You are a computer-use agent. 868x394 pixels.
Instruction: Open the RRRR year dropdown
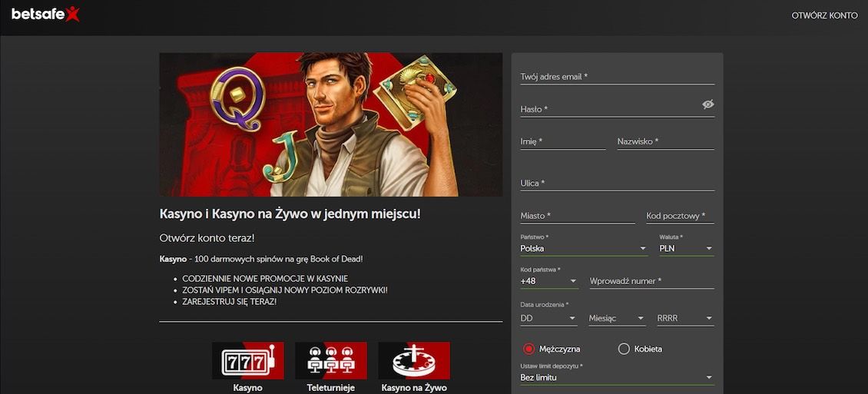coord(685,318)
